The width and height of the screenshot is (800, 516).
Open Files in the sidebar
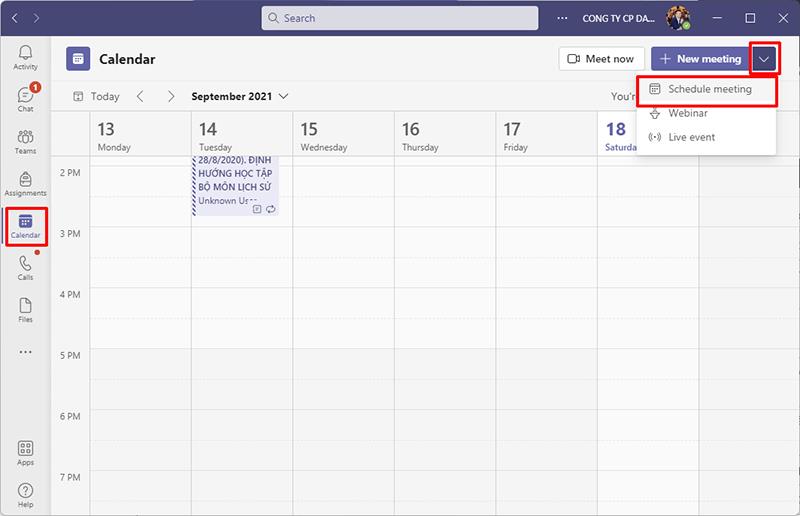click(25, 310)
